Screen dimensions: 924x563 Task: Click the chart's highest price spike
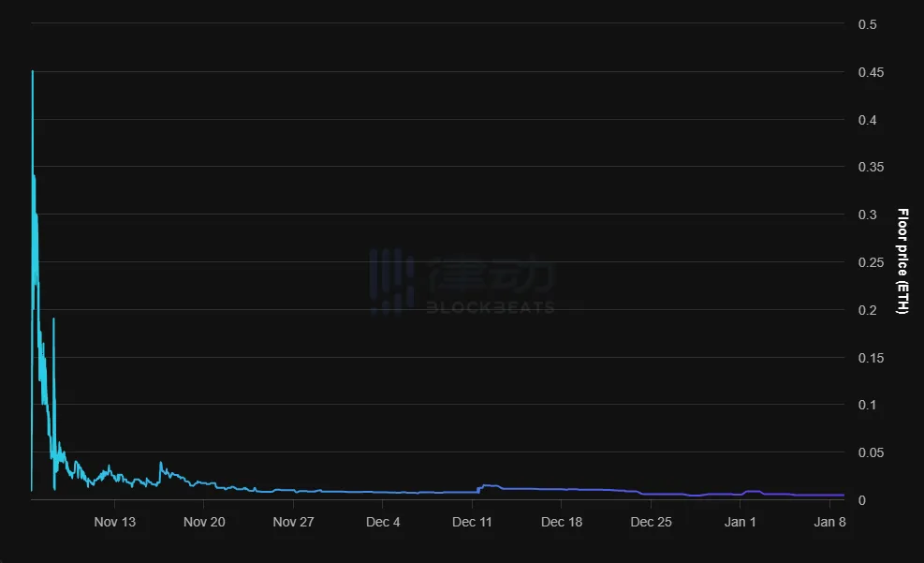[33, 71]
